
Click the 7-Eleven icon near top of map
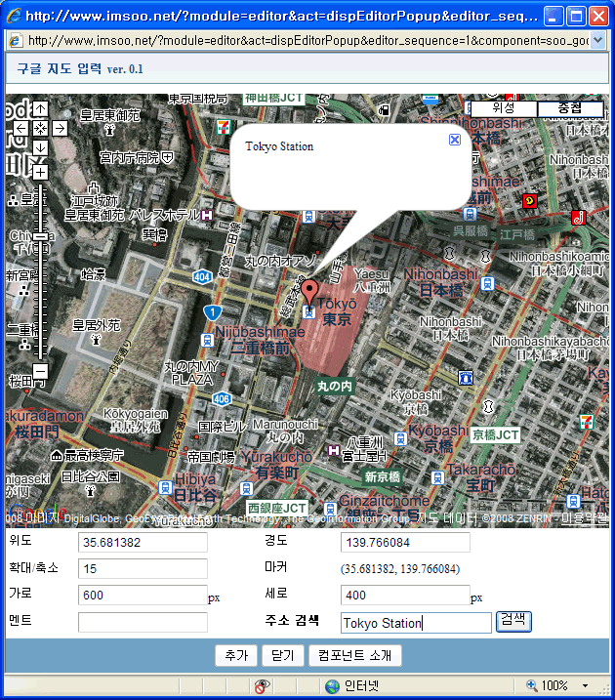(224, 127)
